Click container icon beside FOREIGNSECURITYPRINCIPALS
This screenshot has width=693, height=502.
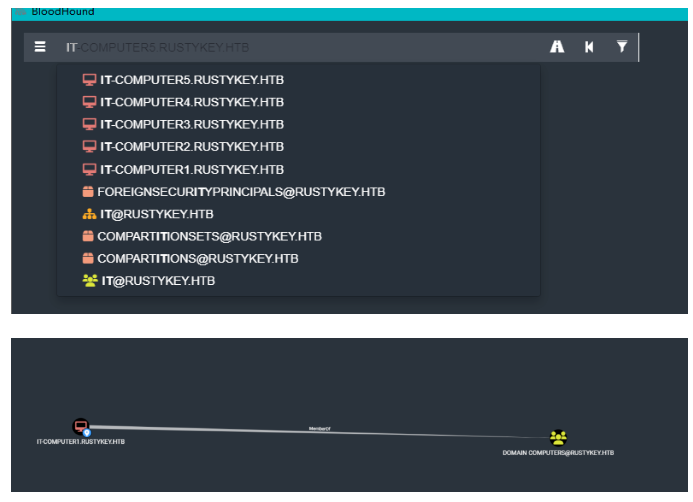(x=88, y=191)
